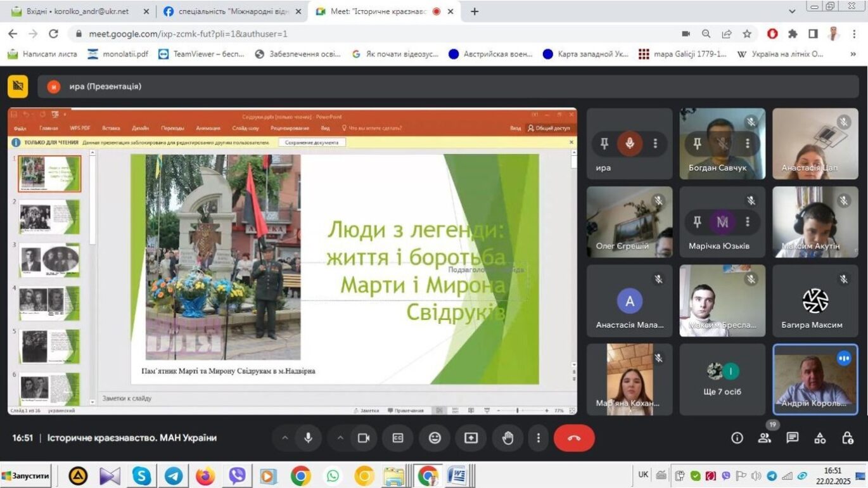Leave the call with red button

[574, 438]
